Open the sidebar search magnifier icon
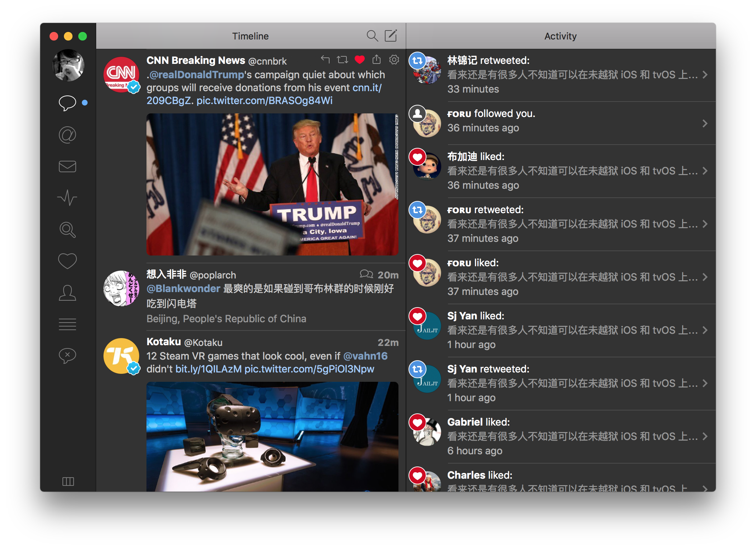 (67, 230)
